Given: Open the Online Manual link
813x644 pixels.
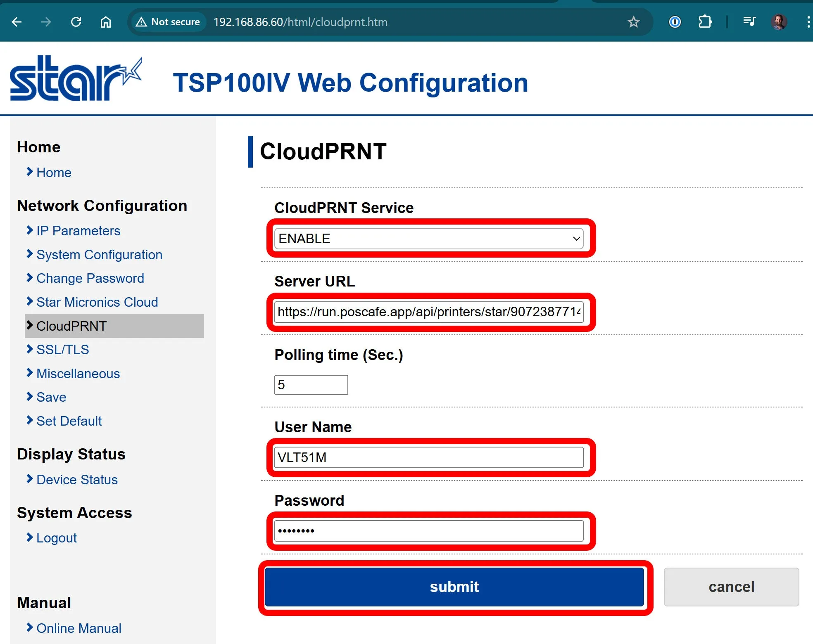Looking at the screenshot, I should [x=79, y=628].
